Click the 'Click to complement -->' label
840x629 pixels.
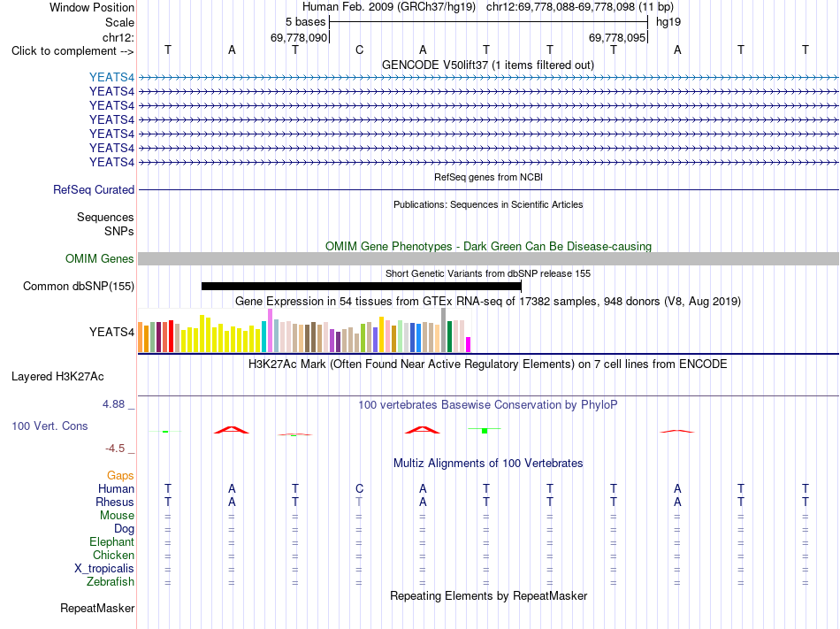click(x=73, y=51)
